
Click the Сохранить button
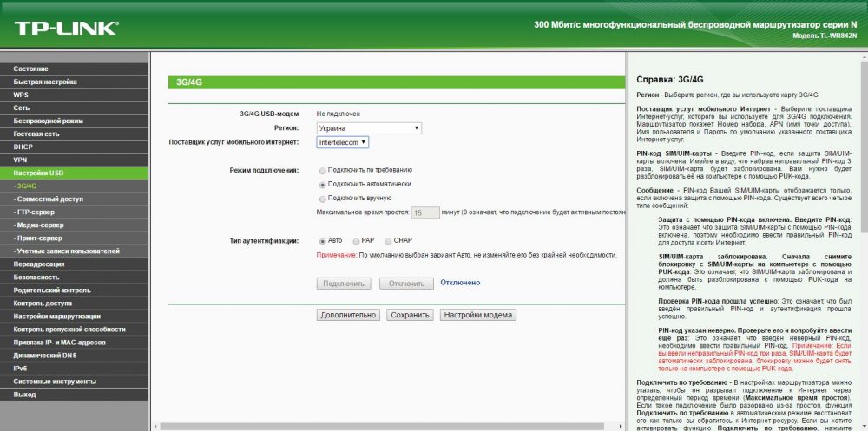coord(411,315)
